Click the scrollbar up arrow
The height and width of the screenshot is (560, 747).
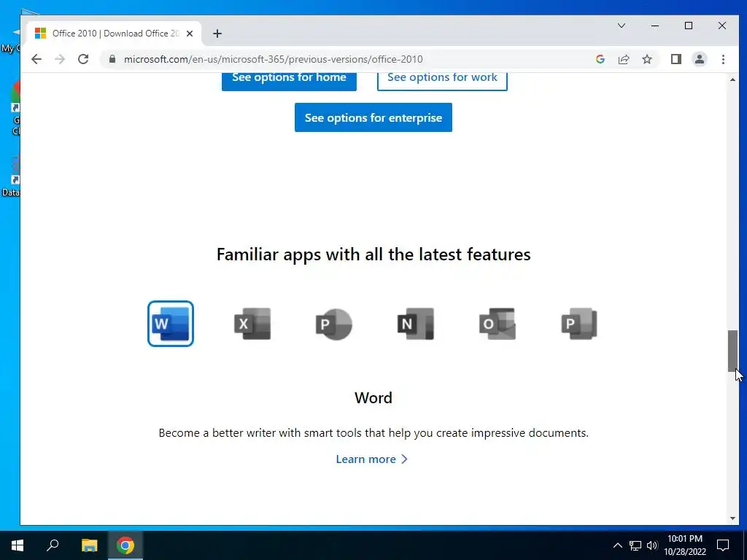732,79
